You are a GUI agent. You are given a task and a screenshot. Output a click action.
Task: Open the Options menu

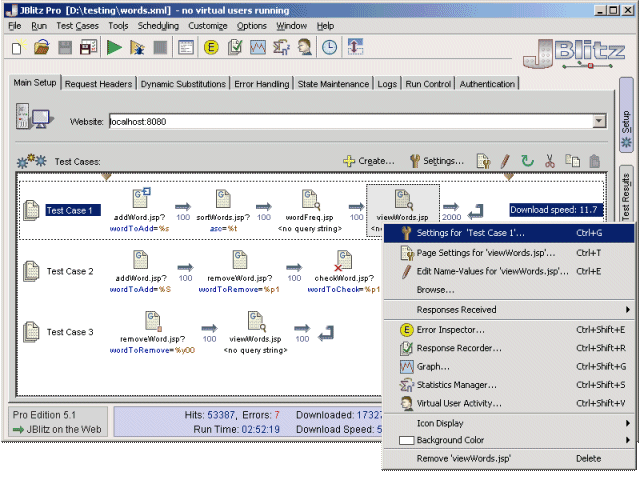tap(251, 26)
